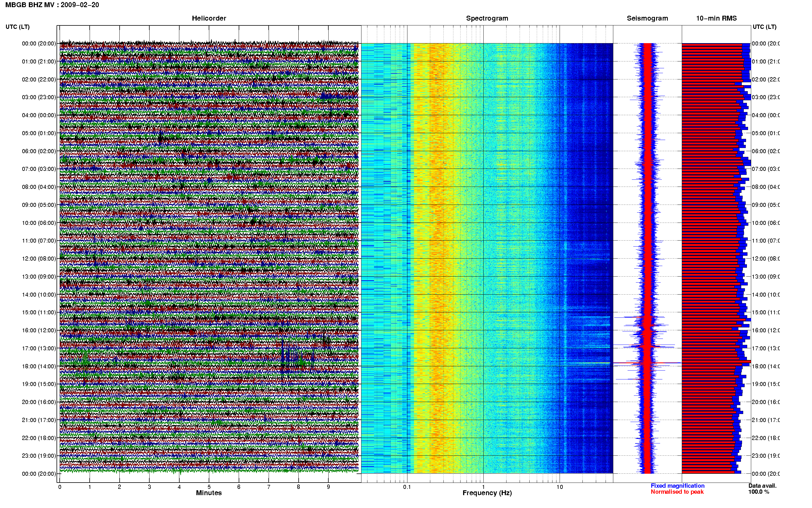Click the Minutes axis title

209,493
